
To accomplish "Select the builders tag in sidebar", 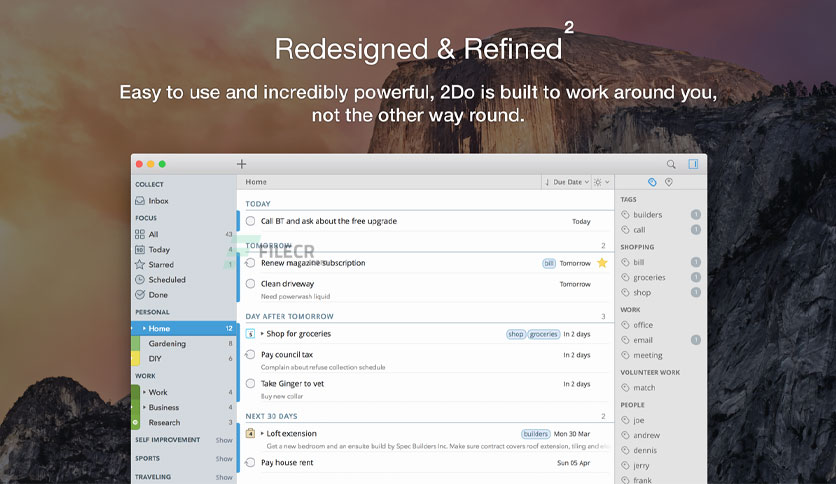I will [x=647, y=215].
